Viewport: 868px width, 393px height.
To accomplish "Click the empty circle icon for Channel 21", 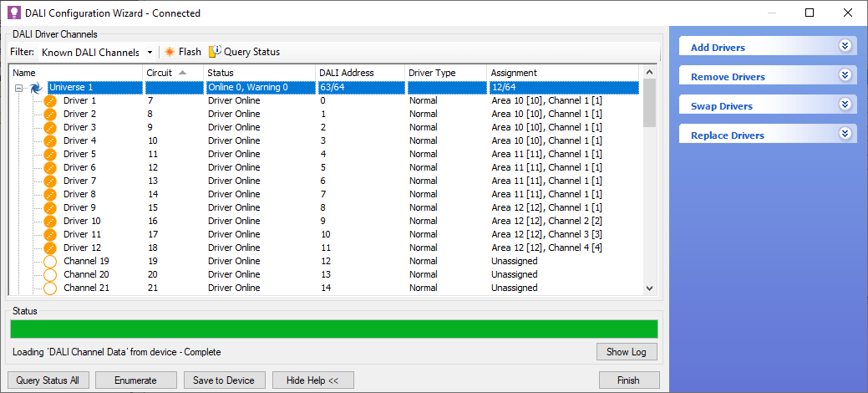I will click(50, 288).
